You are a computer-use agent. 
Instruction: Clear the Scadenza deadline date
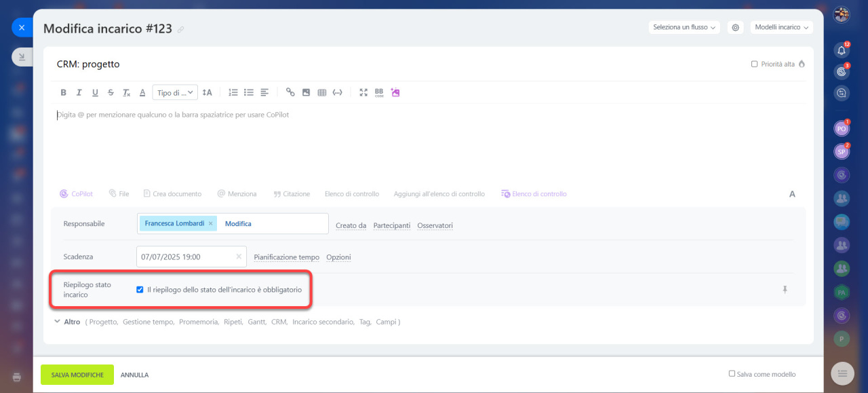tap(239, 257)
